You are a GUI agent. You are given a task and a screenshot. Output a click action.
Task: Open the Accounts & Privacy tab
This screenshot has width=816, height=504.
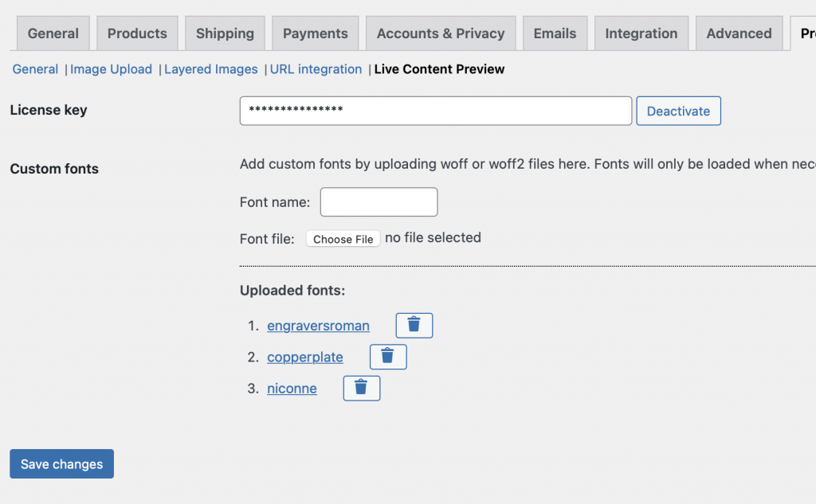(441, 33)
